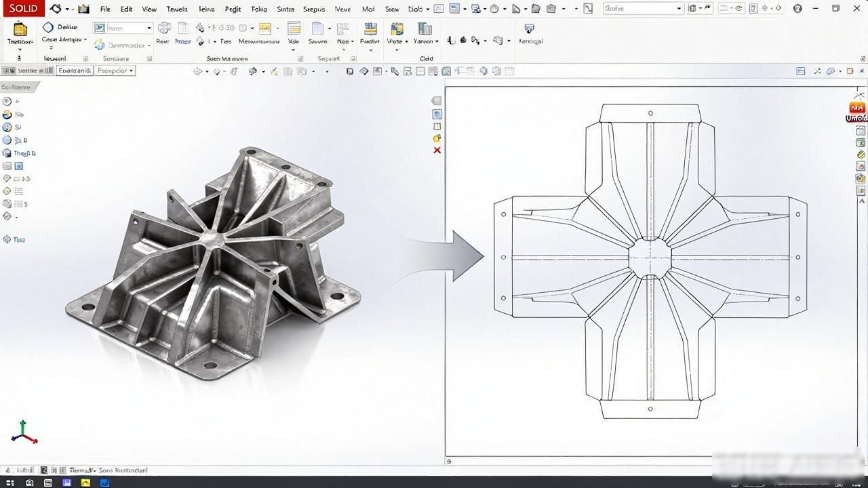
Task: Open the Pocepcior dropdown tab
Action: coord(115,70)
